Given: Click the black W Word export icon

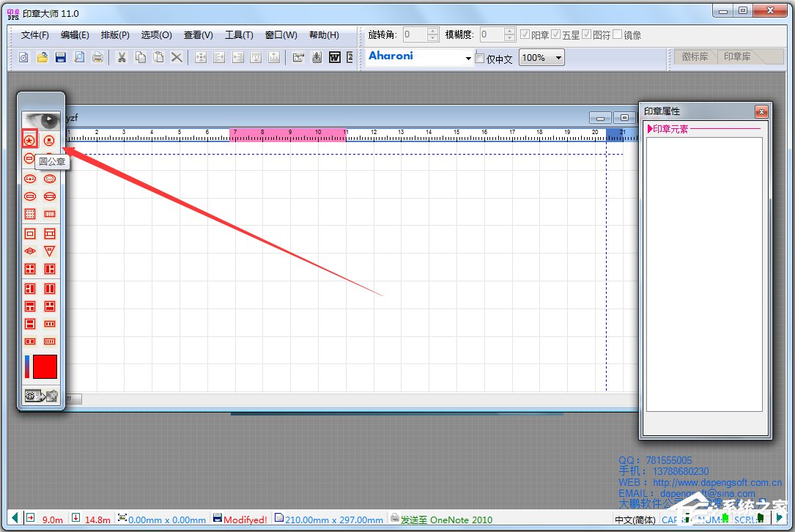Looking at the screenshot, I should pos(335,57).
